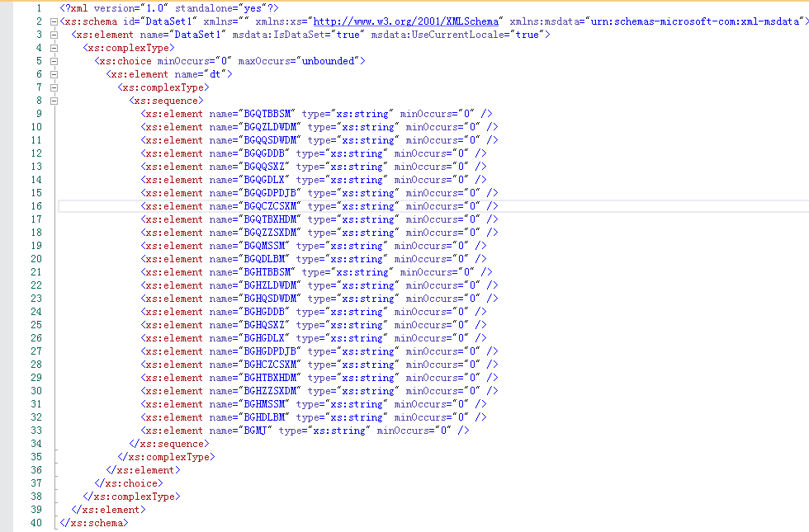The width and height of the screenshot is (809, 532).
Task: Click the BGHZZSXDM element name
Action: click(271, 391)
